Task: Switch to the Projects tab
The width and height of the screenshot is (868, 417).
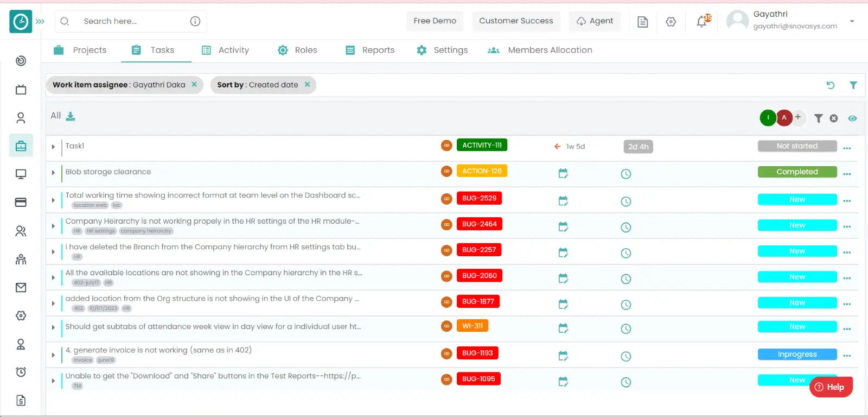Action: point(80,50)
